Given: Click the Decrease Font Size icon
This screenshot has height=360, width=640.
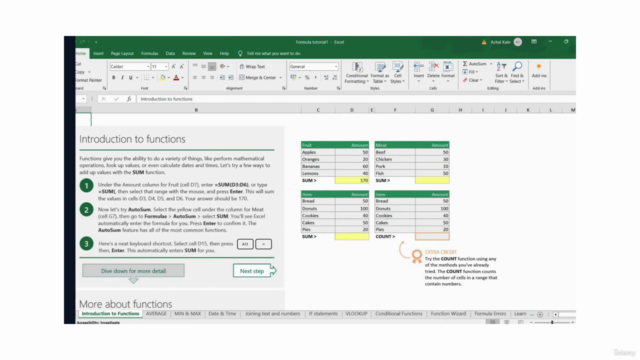Looking at the screenshot, I should pos(182,66).
